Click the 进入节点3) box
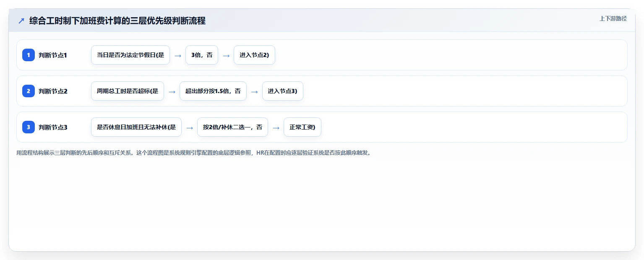This screenshot has height=260, width=644. 283,91
